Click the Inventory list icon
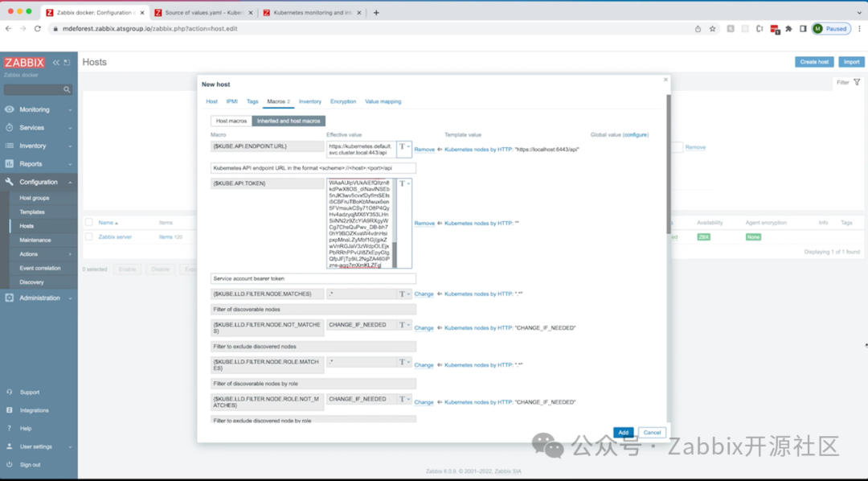Screen dimensions: 868x481 10,146
